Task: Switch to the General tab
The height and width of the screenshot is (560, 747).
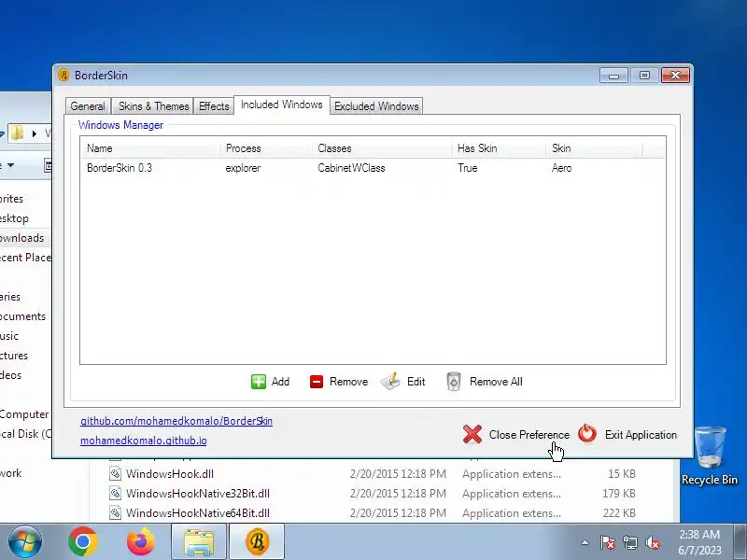Action: (x=88, y=106)
